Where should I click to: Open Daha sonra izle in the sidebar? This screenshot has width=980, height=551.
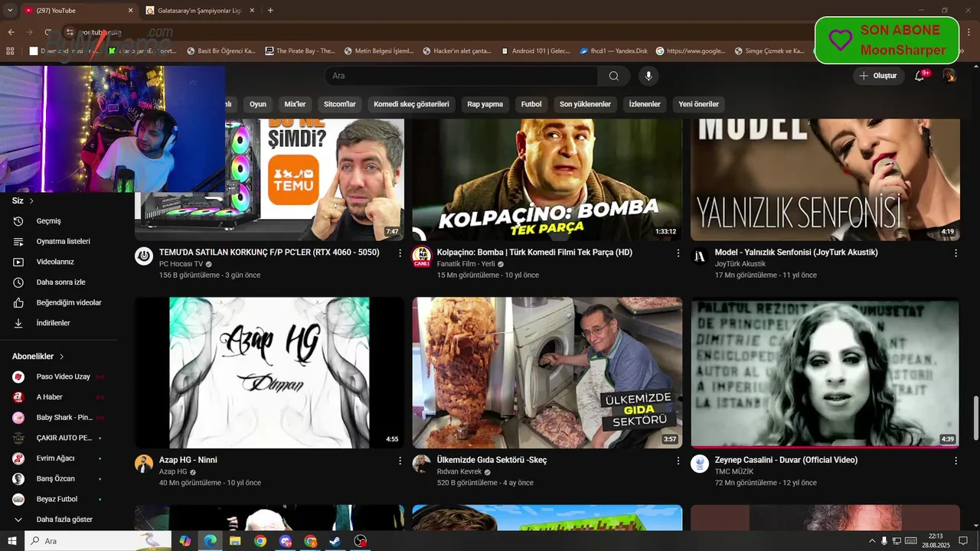[59, 282]
